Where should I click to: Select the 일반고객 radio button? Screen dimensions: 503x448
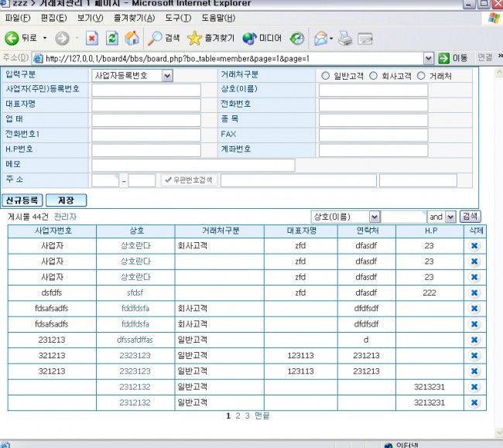(326, 76)
